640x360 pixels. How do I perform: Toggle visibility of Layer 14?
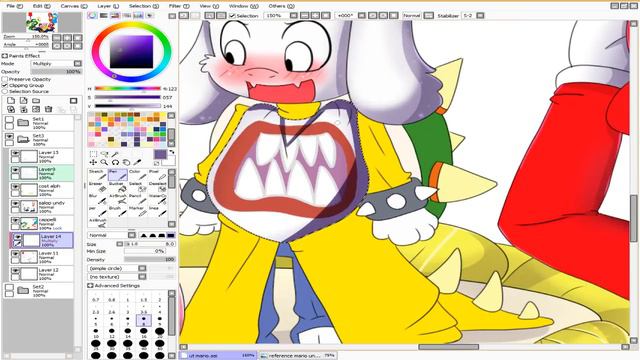[x=18, y=237]
